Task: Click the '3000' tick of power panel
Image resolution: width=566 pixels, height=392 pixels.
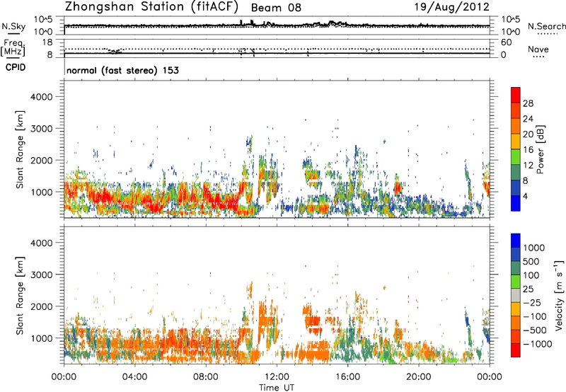Action: point(42,129)
